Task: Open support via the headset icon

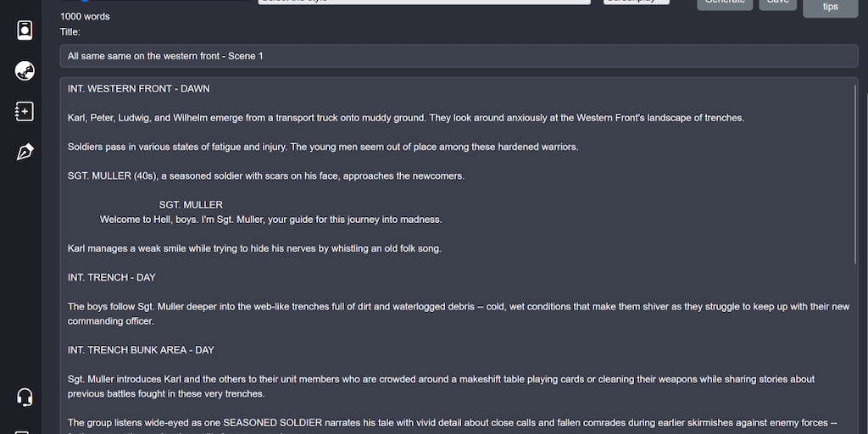Action: 25,397
